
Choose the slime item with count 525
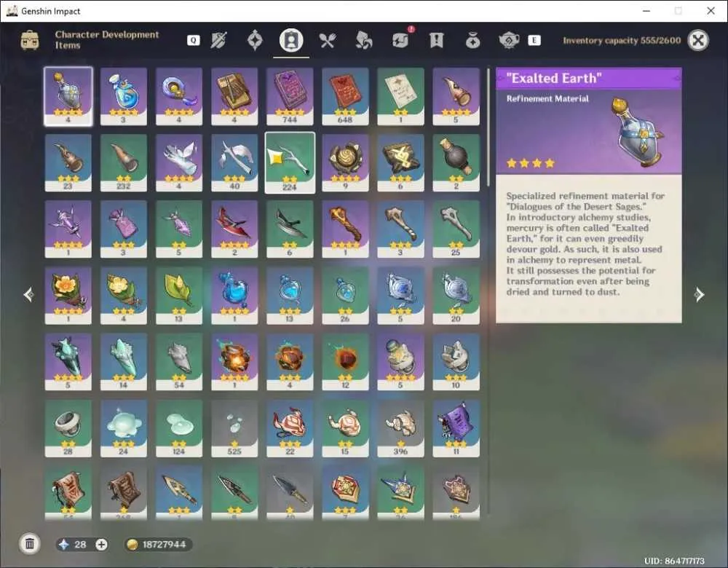tap(234, 428)
